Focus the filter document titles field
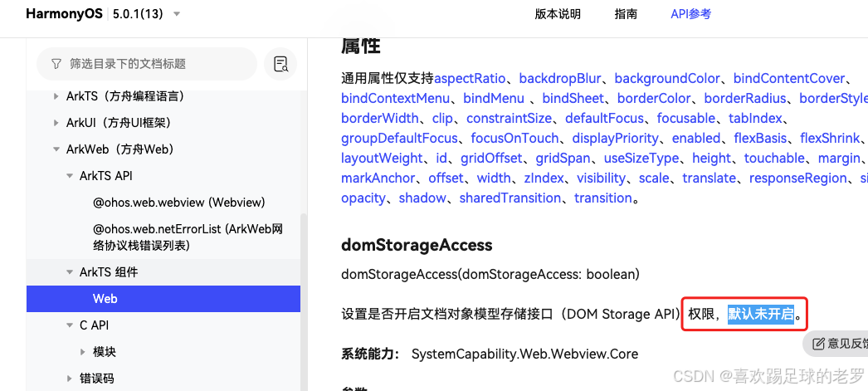Viewport: 868px width, 391px height. coord(147,64)
